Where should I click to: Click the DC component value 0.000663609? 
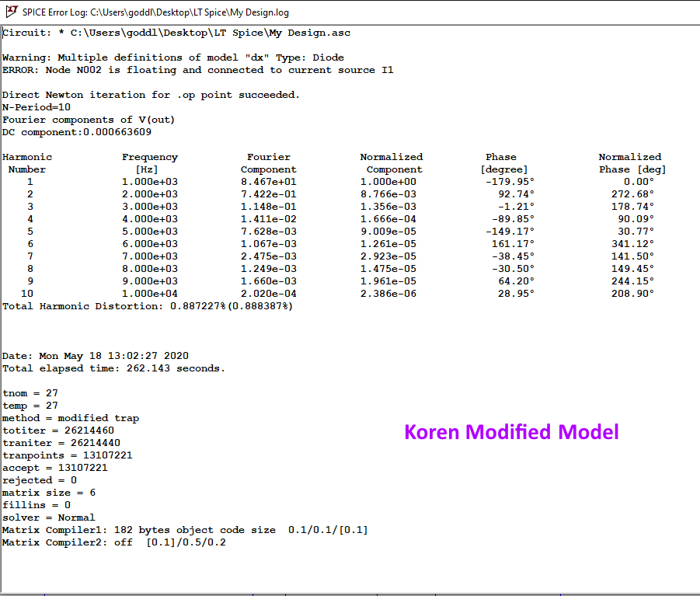pos(117,132)
